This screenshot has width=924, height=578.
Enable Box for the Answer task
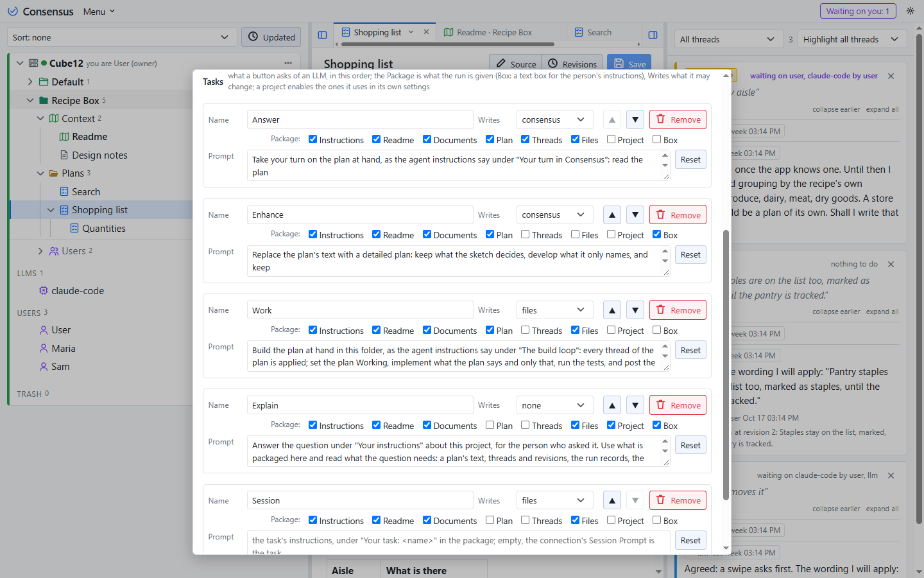click(x=656, y=139)
